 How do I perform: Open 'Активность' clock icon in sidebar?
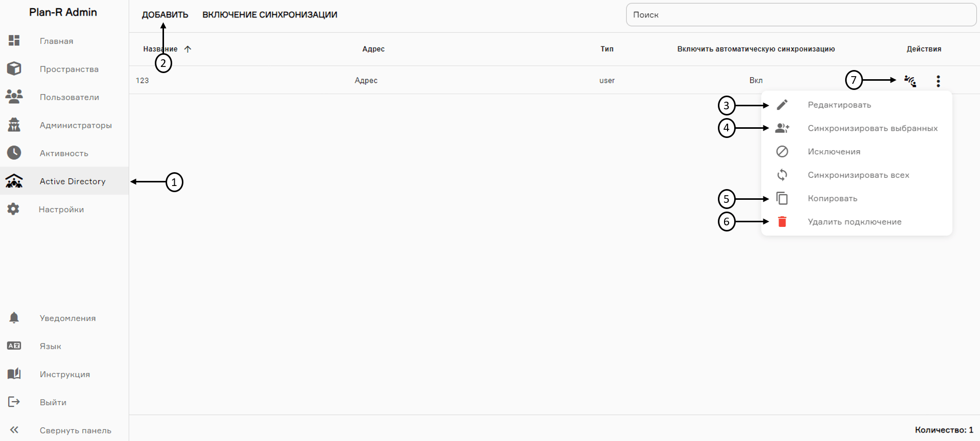[x=14, y=153]
